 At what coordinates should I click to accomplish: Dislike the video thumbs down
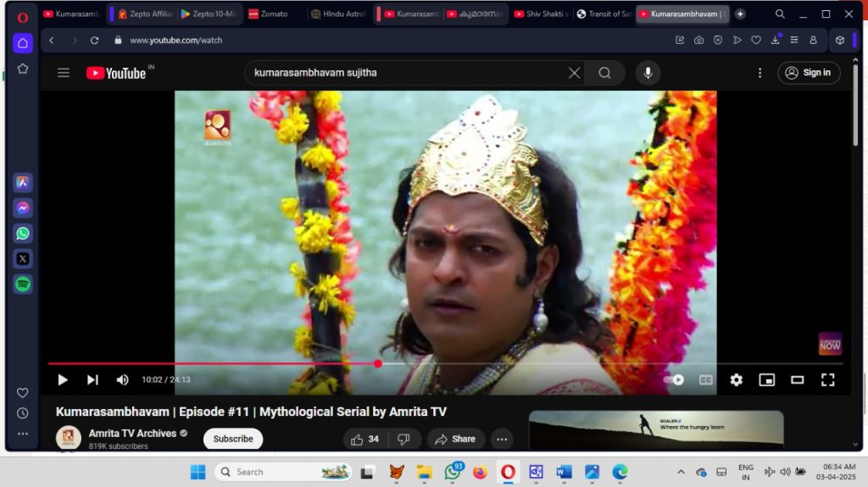pos(404,439)
